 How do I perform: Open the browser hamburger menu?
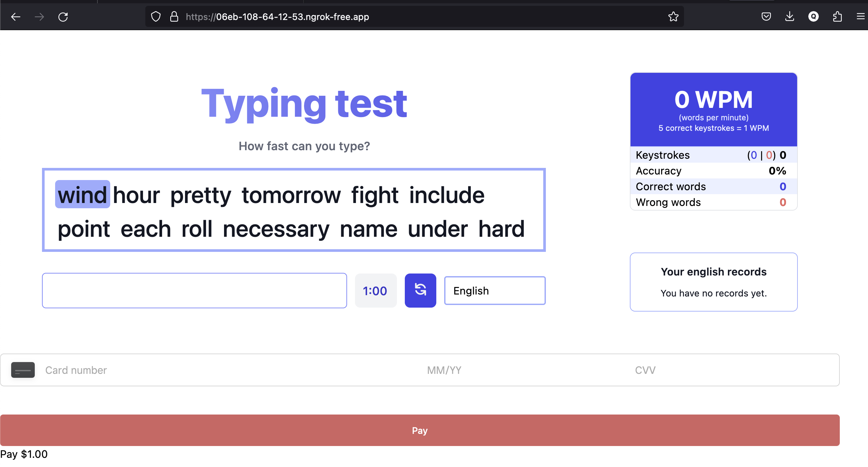(x=860, y=17)
